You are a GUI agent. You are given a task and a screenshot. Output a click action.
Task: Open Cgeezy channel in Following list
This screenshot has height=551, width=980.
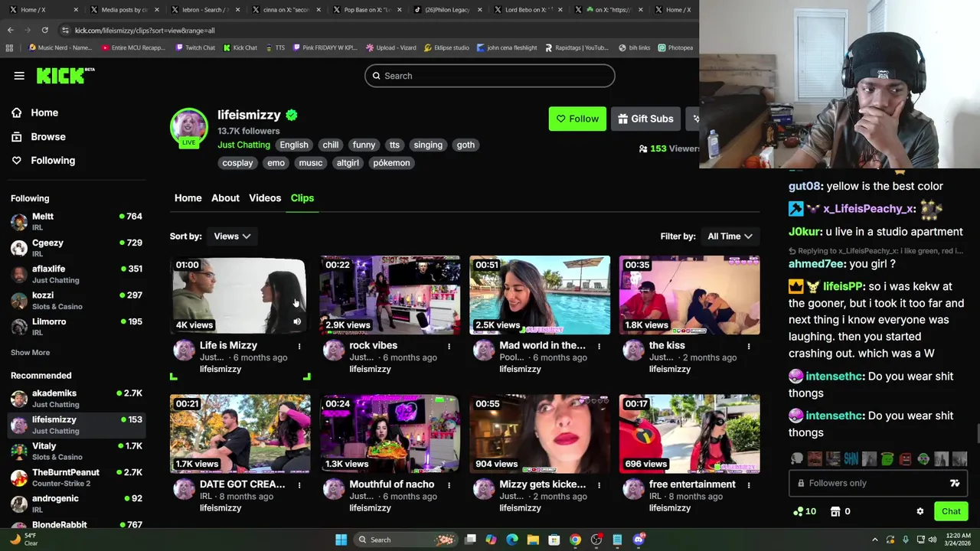77,248
